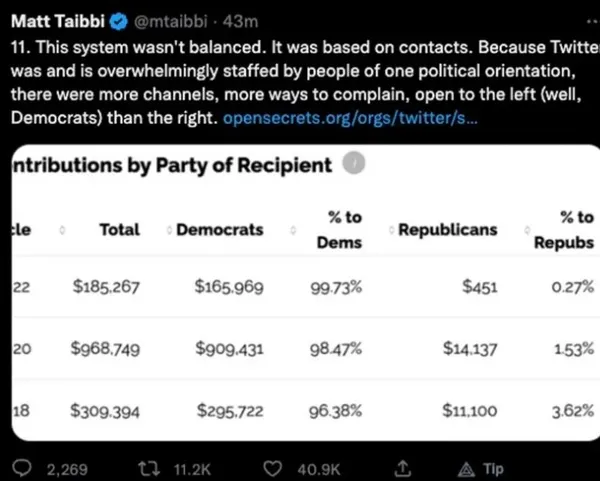Viewport: 600px width, 481px height.
Task: Open the more options dots on tweet
Action: click(589, 17)
